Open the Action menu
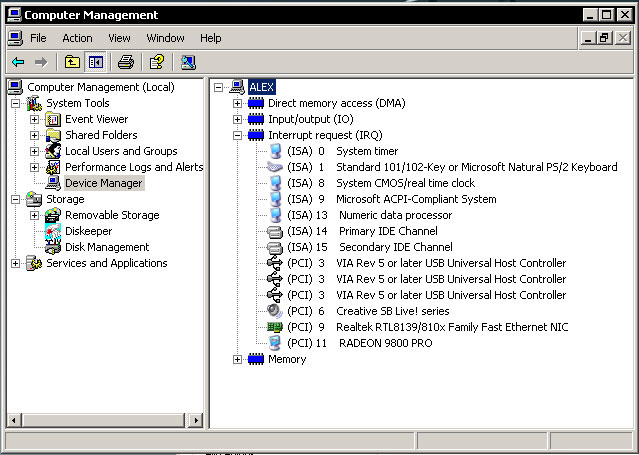This screenshot has width=639, height=455. [x=77, y=38]
